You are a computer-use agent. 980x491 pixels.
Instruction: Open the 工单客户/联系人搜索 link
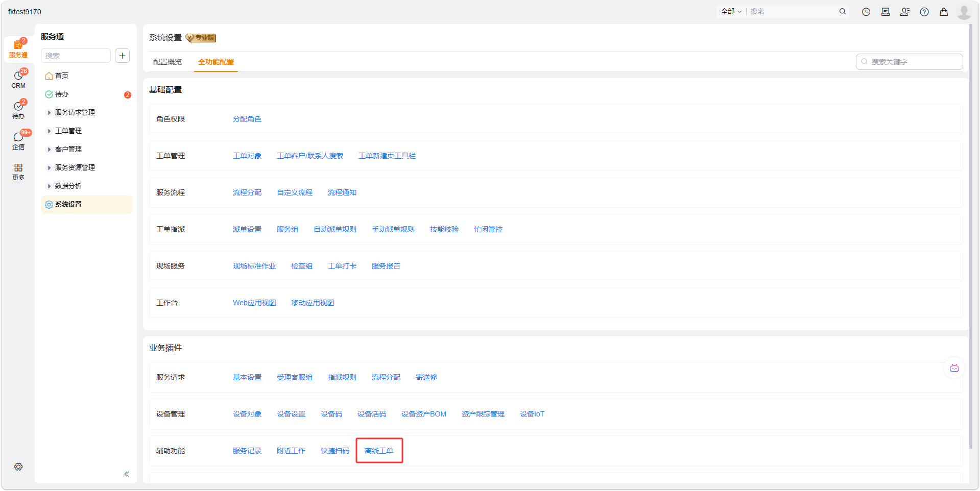[310, 156]
